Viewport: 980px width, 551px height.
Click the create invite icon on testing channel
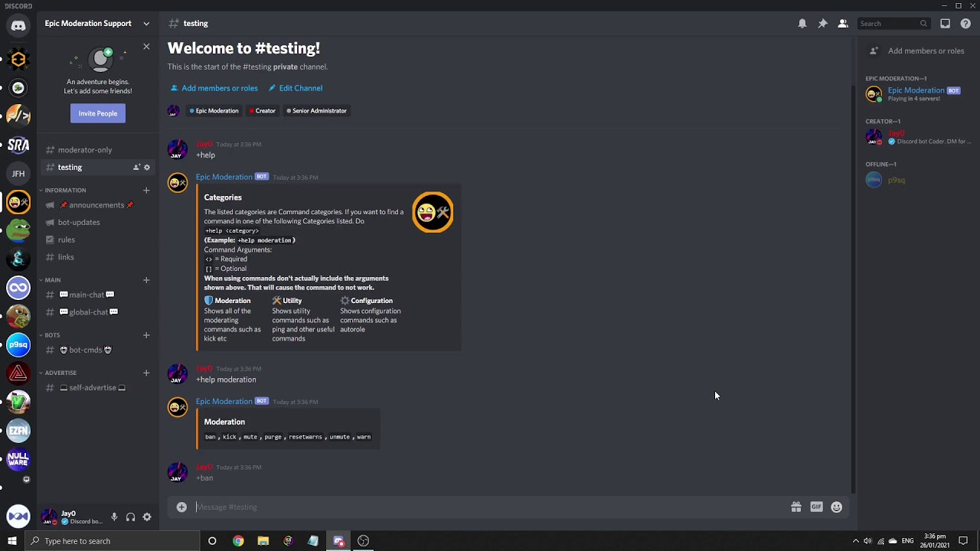pyautogui.click(x=136, y=168)
